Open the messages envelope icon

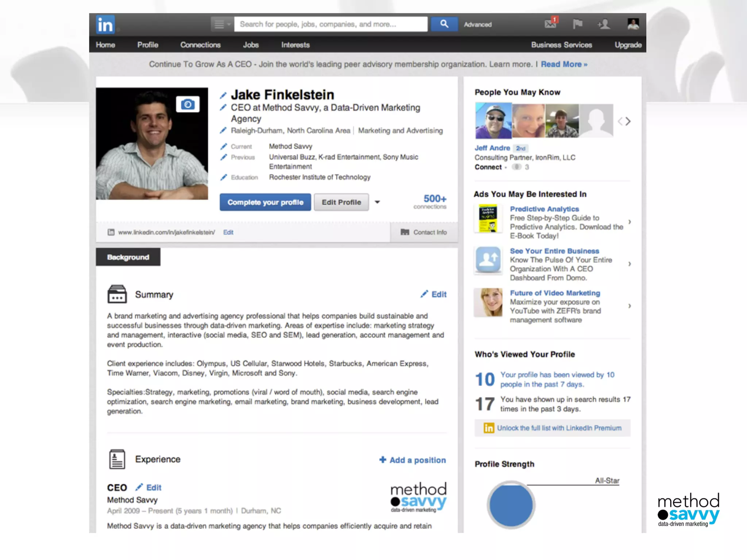point(551,24)
